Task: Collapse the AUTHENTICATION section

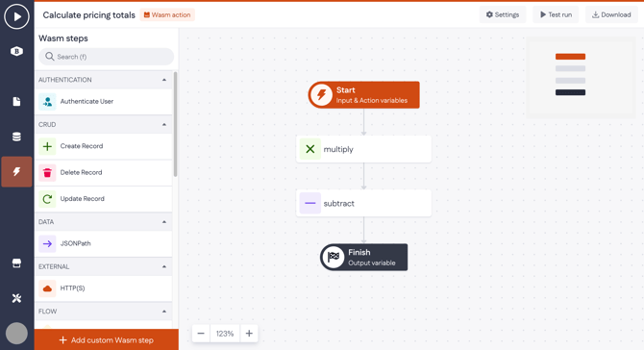Action: coord(164,80)
